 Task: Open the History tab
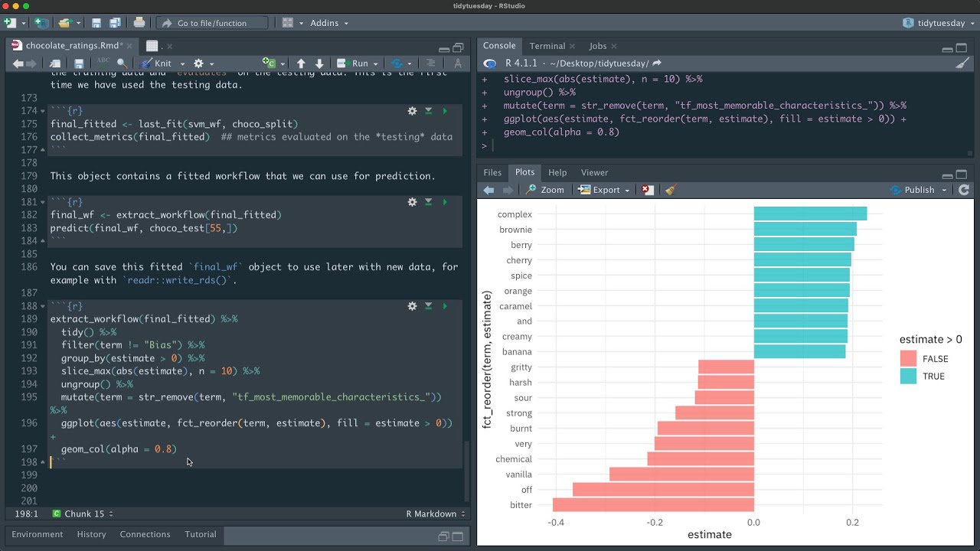[x=91, y=534]
